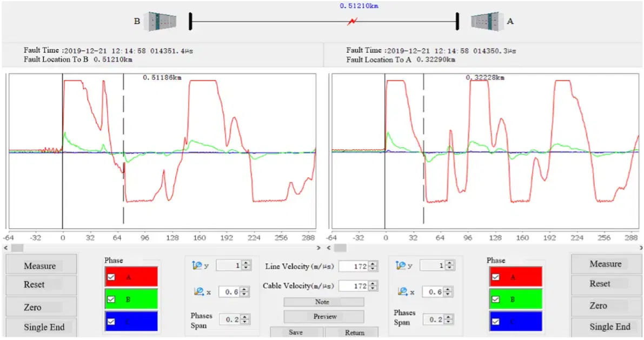Screen dimensions: 644x340
Task: Click the red fault marker on line
Action: point(352,21)
